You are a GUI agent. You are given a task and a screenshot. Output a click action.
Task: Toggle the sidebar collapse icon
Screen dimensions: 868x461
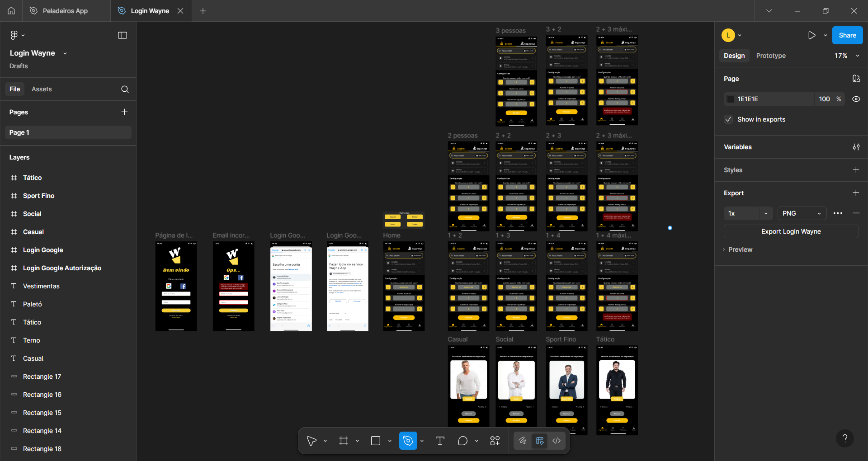click(123, 35)
